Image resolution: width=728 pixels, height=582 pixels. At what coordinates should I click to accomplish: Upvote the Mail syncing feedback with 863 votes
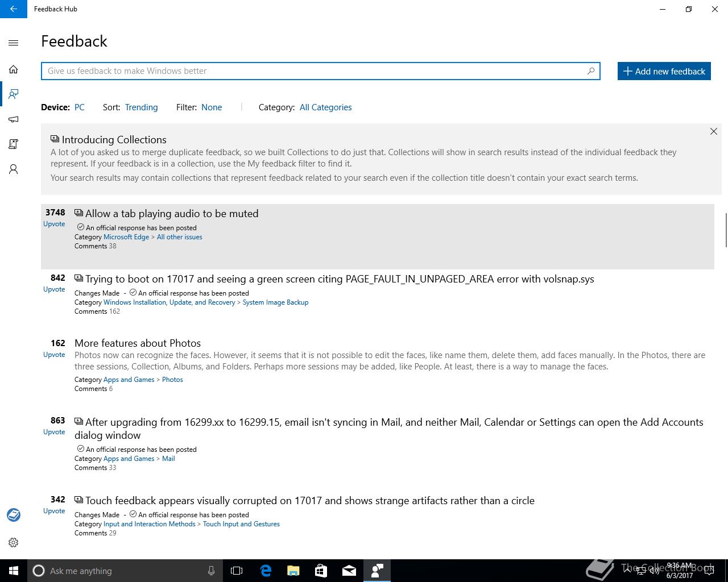[x=54, y=432]
